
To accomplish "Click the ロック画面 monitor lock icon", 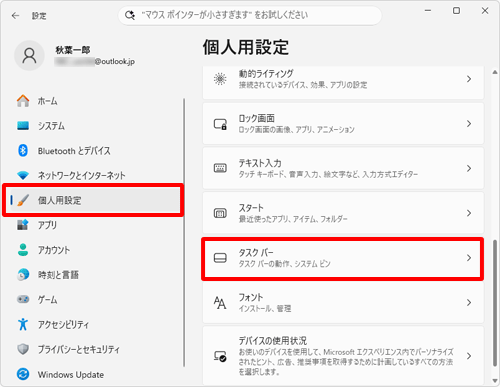I will click(x=220, y=124).
